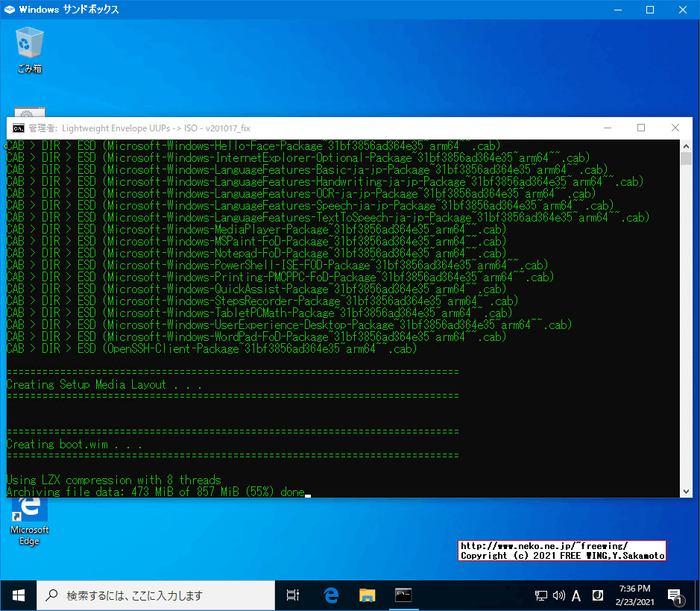Open the Command Prompt from the taskbar
Image resolution: width=700 pixels, height=611 pixels.
point(403,595)
